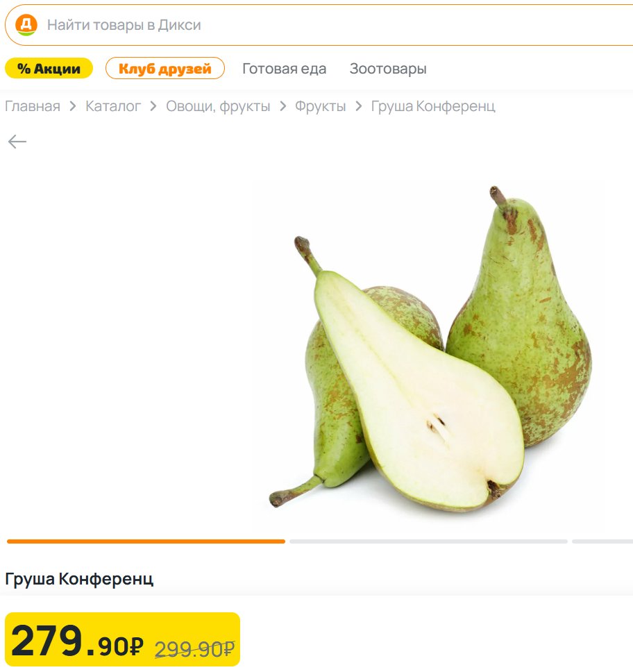Select the third carousel indicator at right edge
Image resolution: width=633 pixels, height=672 pixels.
point(602,541)
